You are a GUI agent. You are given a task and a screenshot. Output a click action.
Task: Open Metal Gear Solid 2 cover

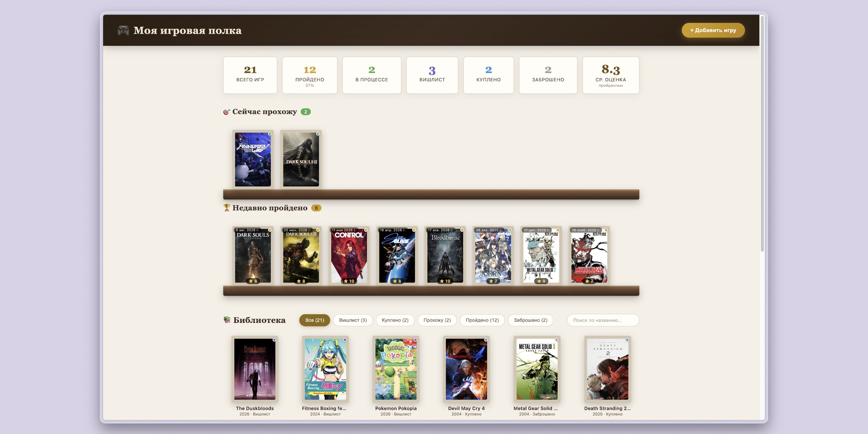coord(541,256)
